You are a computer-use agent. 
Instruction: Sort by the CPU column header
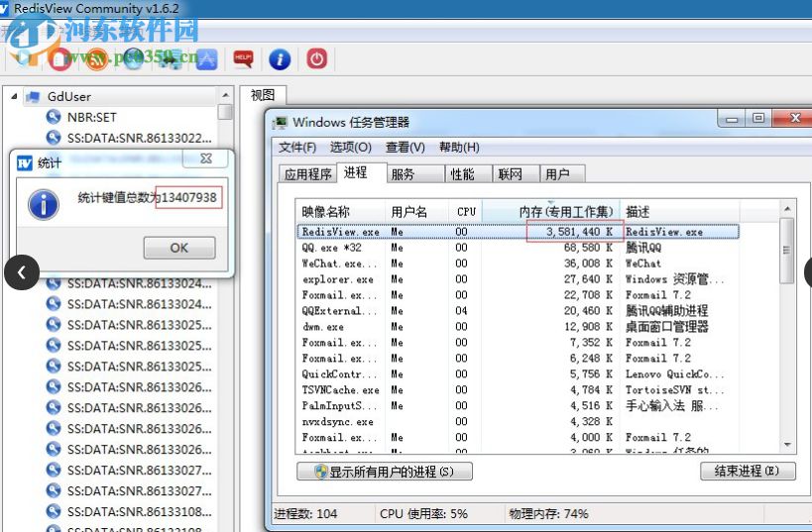click(465, 212)
